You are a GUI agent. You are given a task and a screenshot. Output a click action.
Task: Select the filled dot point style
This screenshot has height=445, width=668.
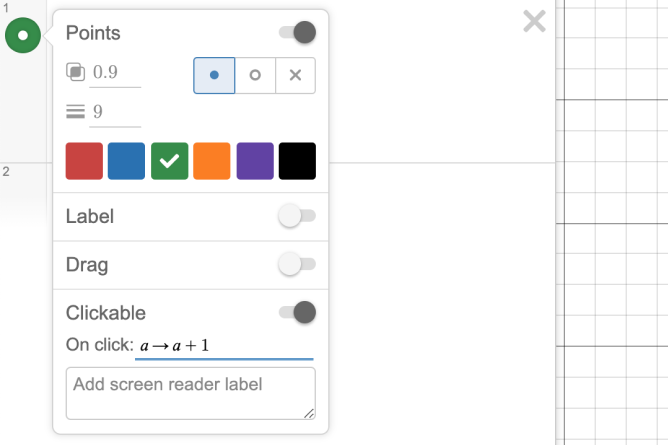click(x=214, y=75)
